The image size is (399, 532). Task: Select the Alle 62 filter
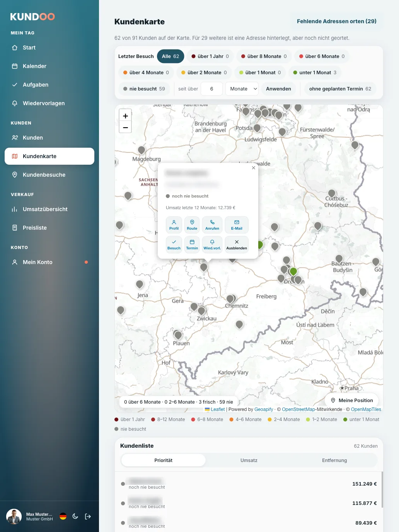click(x=171, y=56)
